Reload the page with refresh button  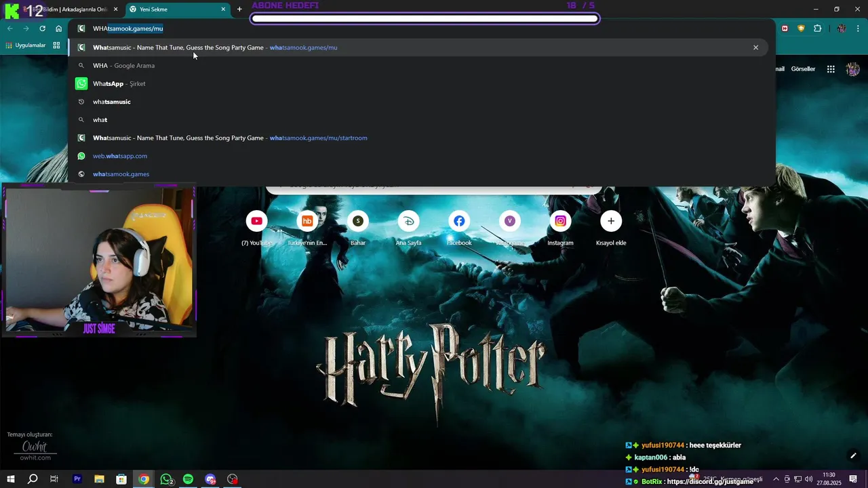tap(42, 28)
